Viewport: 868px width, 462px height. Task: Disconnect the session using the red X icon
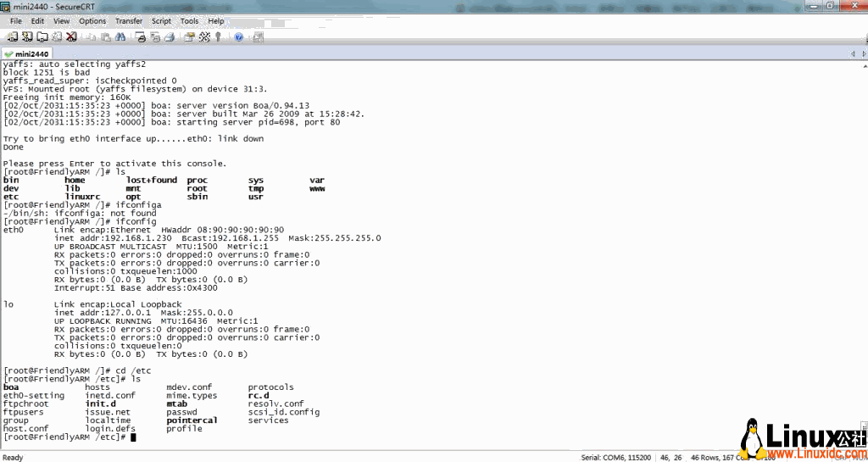(71, 37)
